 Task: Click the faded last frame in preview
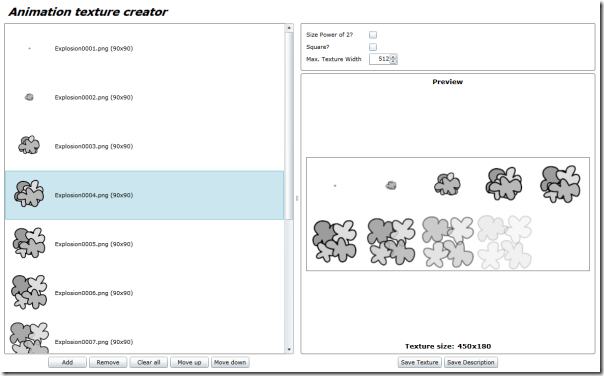[505, 242]
